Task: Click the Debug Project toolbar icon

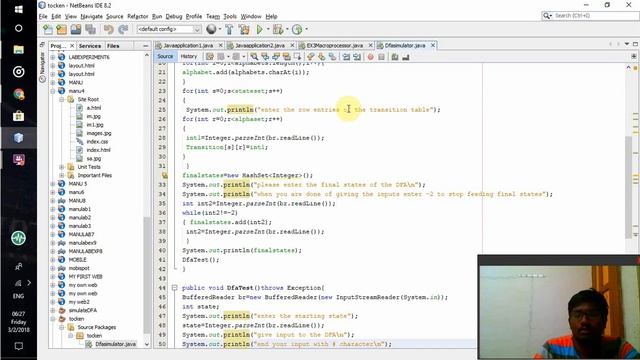Action: click(278, 29)
